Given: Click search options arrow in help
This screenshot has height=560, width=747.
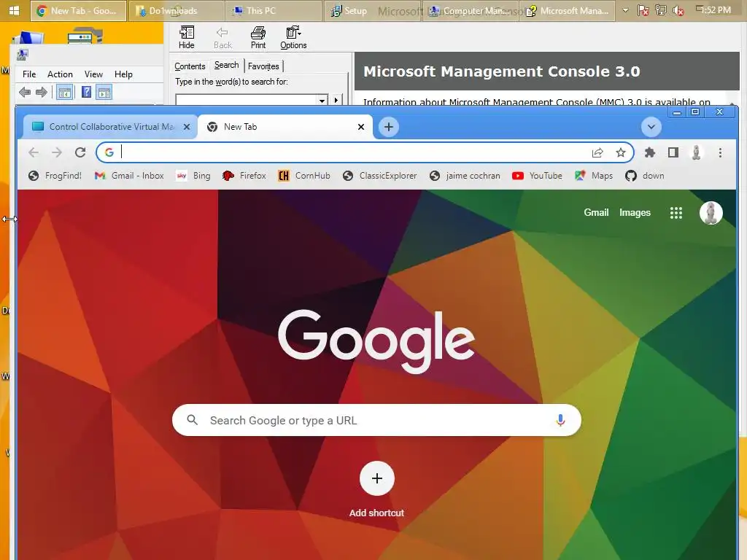Looking at the screenshot, I should pyautogui.click(x=336, y=100).
